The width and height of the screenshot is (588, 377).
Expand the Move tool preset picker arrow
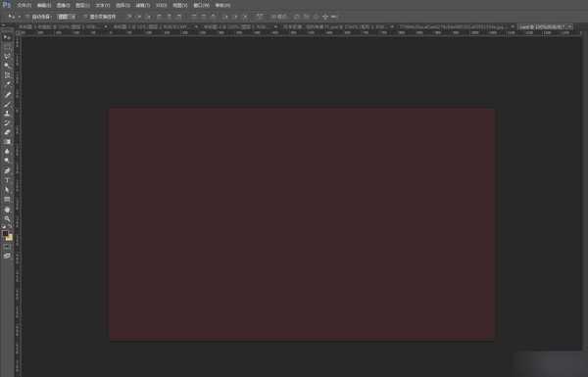[19, 17]
